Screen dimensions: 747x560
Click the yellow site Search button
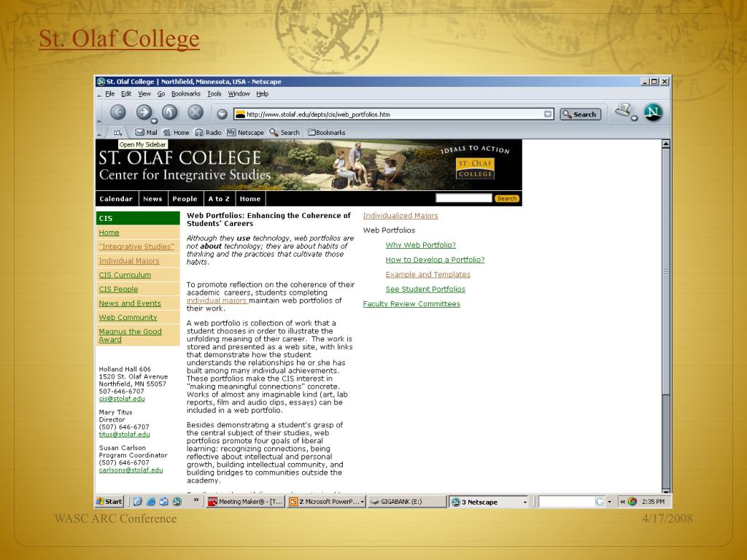(507, 198)
